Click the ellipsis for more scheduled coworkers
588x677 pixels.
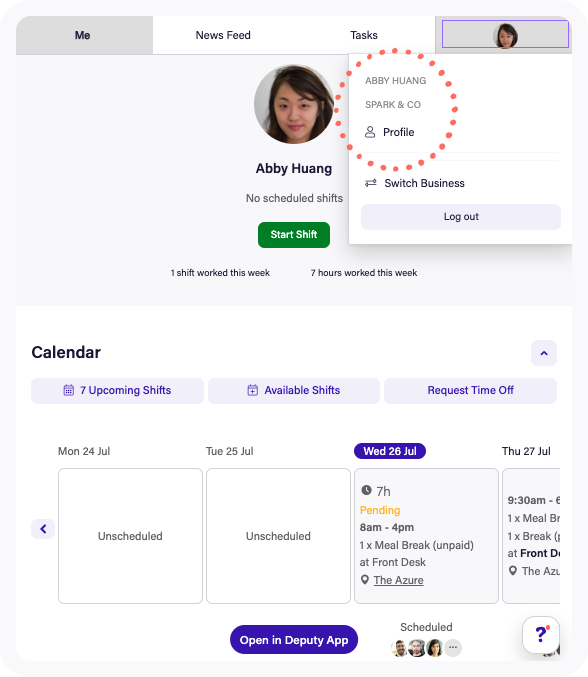453,648
